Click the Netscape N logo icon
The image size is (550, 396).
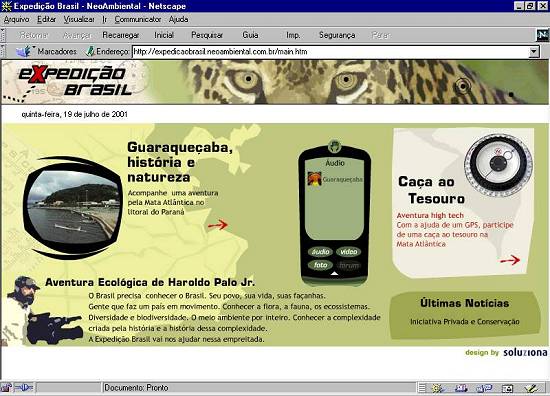(542, 35)
